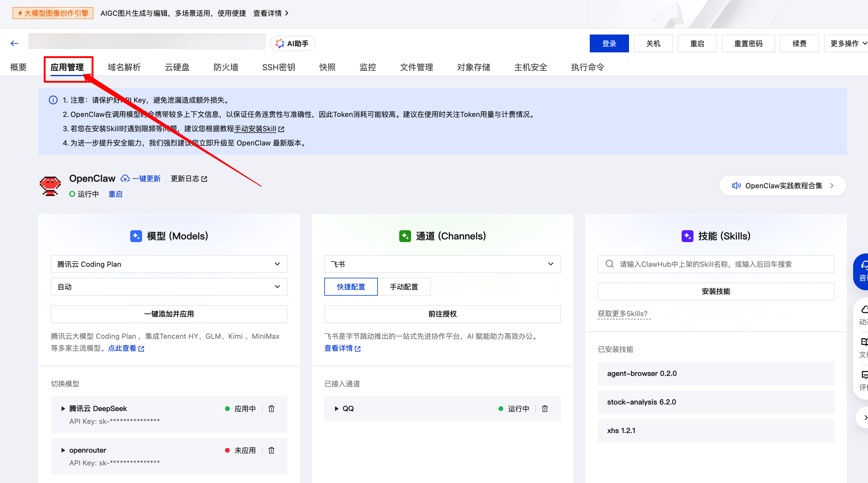
Task: Open 更新日志 external link icon
Action: (205, 179)
